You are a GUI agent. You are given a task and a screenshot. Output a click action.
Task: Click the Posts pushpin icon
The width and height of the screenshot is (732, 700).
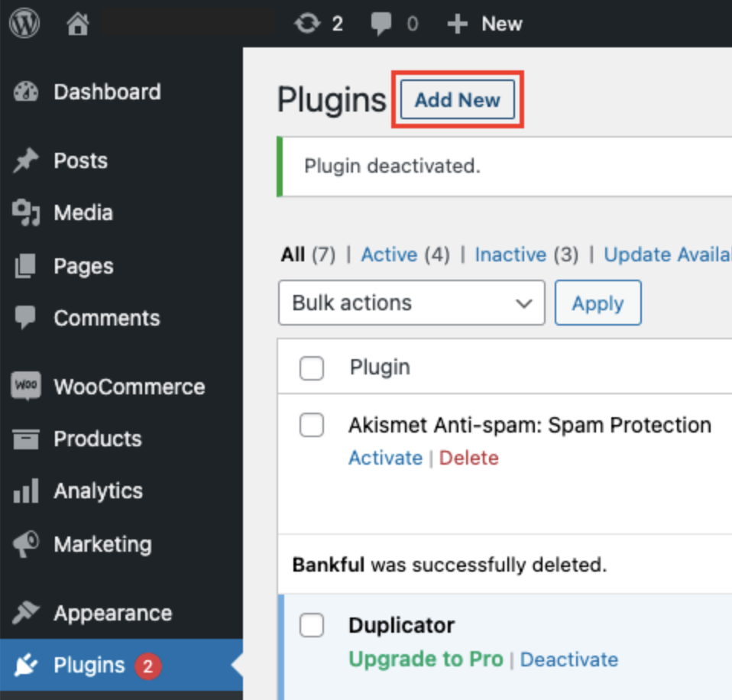pos(26,161)
